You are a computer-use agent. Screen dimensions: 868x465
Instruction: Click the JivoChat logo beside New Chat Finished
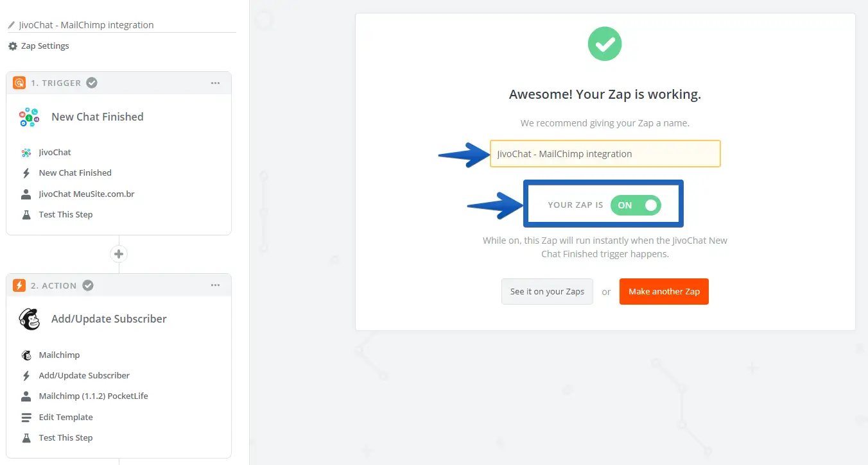click(30, 117)
